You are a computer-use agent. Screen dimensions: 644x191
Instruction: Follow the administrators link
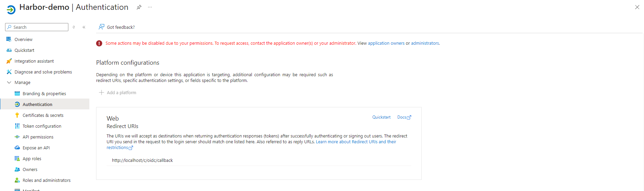click(425, 43)
